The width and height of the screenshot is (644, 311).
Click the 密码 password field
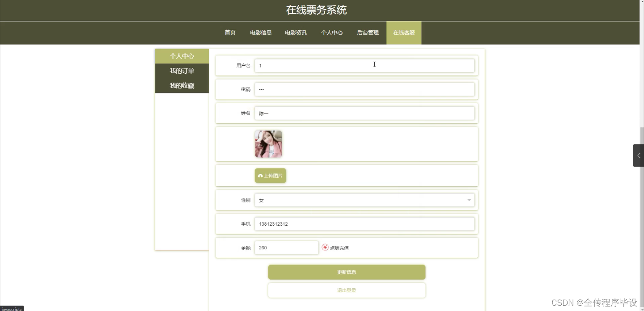point(365,89)
